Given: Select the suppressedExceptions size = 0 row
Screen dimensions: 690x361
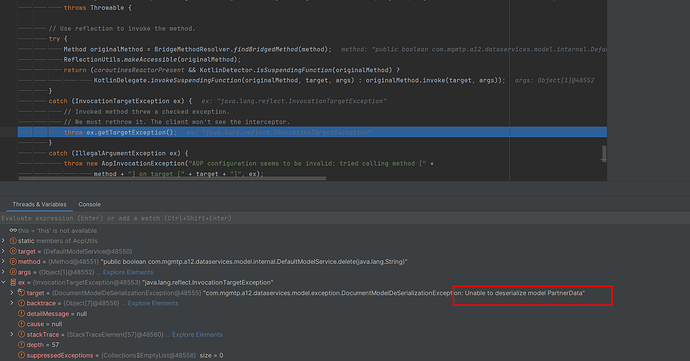Looking at the screenshot, I should point(345,355).
